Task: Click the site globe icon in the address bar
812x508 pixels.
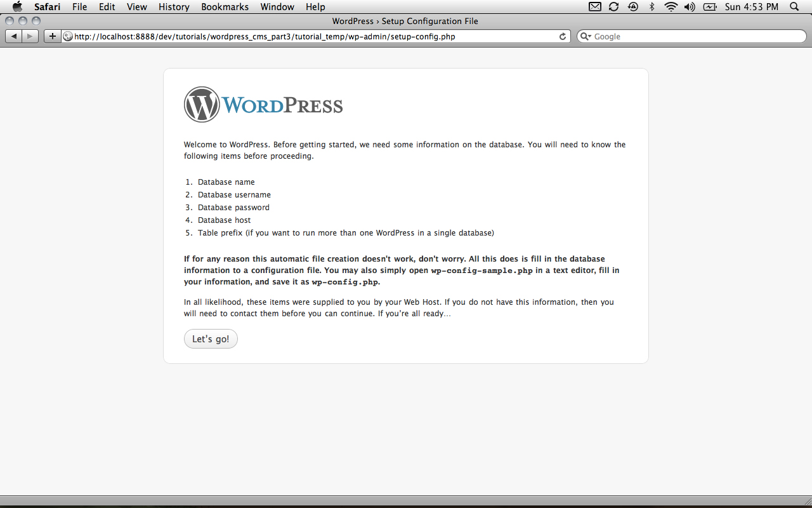Action: (x=68, y=37)
